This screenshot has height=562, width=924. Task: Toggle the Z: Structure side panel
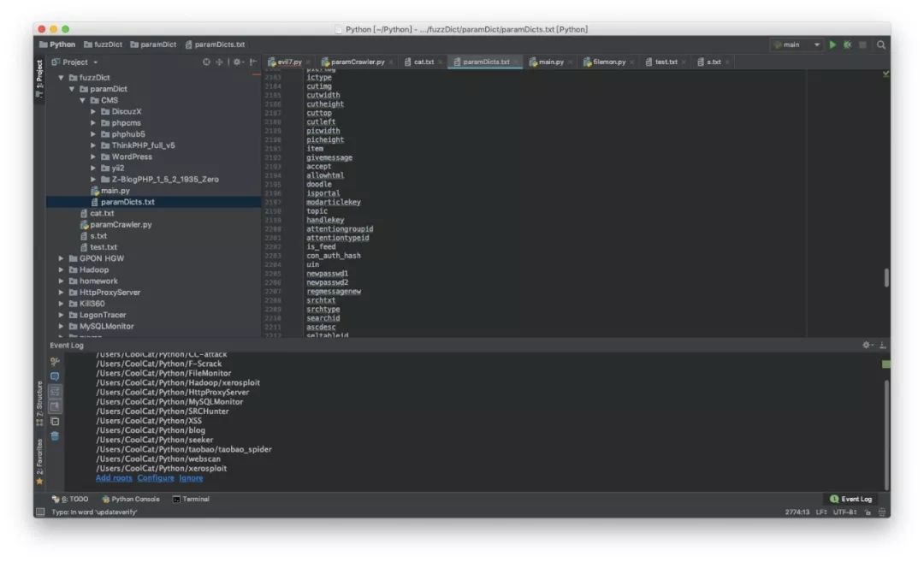pyautogui.click(x=39, y=402)
